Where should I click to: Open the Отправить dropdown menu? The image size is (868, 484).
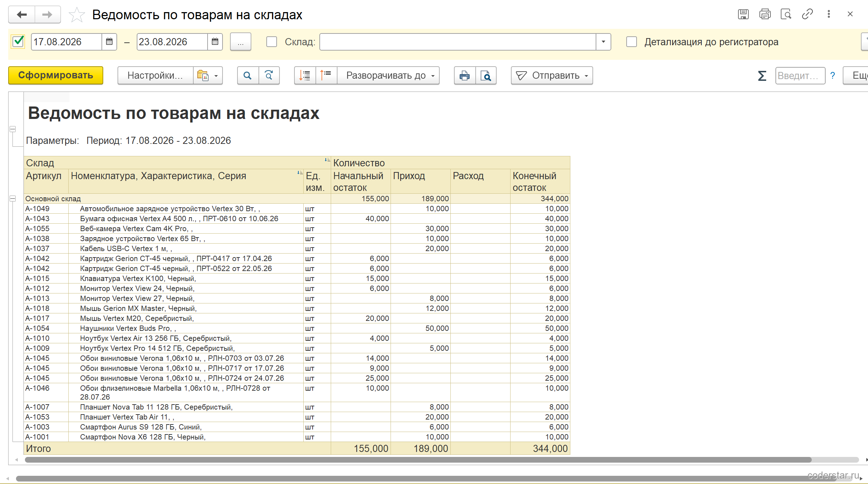point(552,76)
